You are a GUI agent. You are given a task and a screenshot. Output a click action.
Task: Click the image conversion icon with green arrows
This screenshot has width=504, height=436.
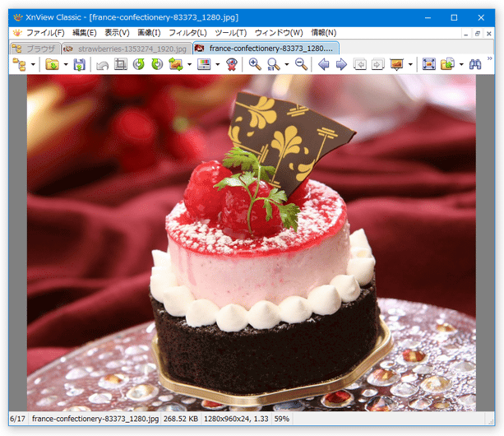(176, 64)
